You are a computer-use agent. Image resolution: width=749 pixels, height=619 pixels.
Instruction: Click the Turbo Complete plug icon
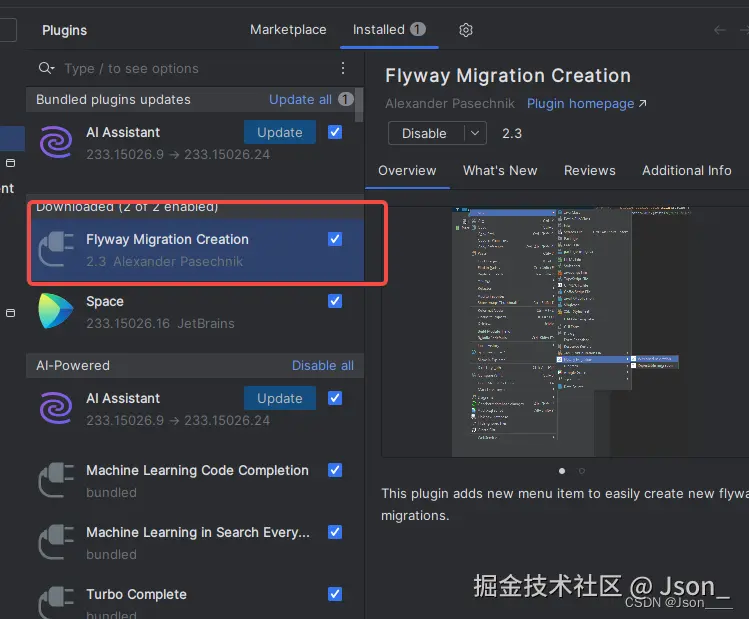pyautogui.click(x=56, y=603)
